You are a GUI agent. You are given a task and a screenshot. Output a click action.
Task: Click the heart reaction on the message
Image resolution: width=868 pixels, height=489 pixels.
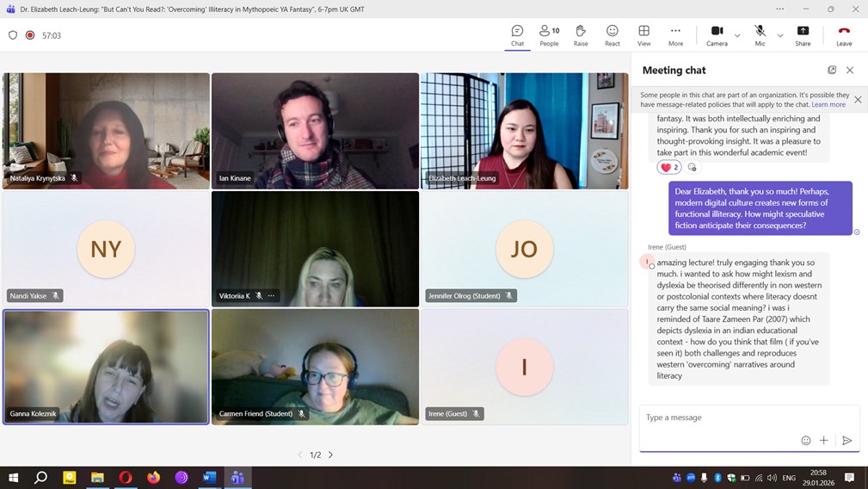[x=668, y=167]
